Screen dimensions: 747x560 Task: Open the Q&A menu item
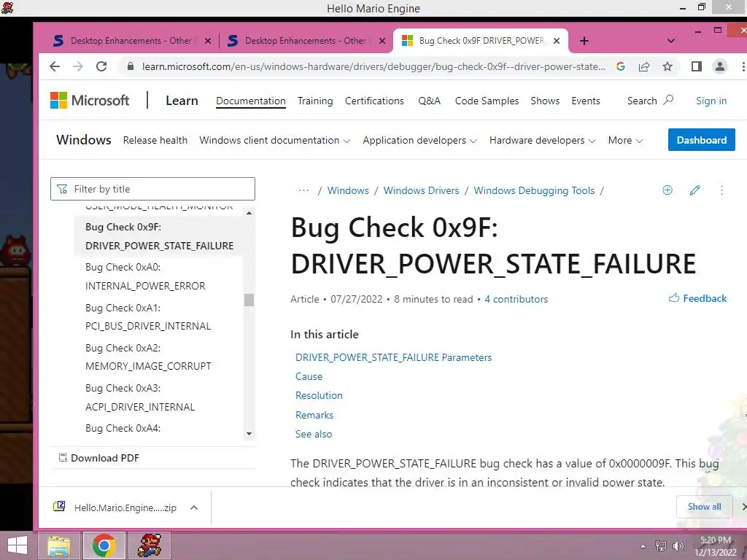click(429, 101)
